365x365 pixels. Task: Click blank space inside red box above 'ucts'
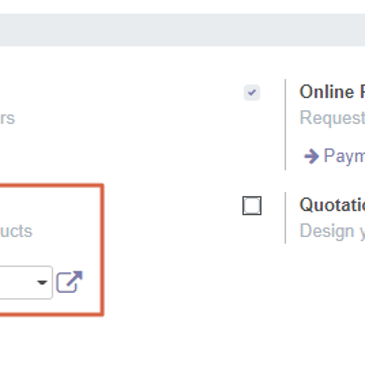tap(50, 203)
